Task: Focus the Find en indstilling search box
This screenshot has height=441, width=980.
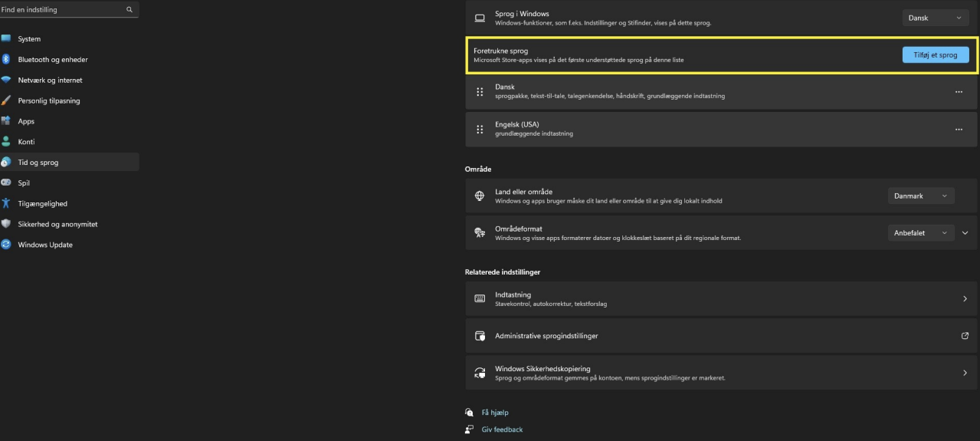Action: [68, 10]
